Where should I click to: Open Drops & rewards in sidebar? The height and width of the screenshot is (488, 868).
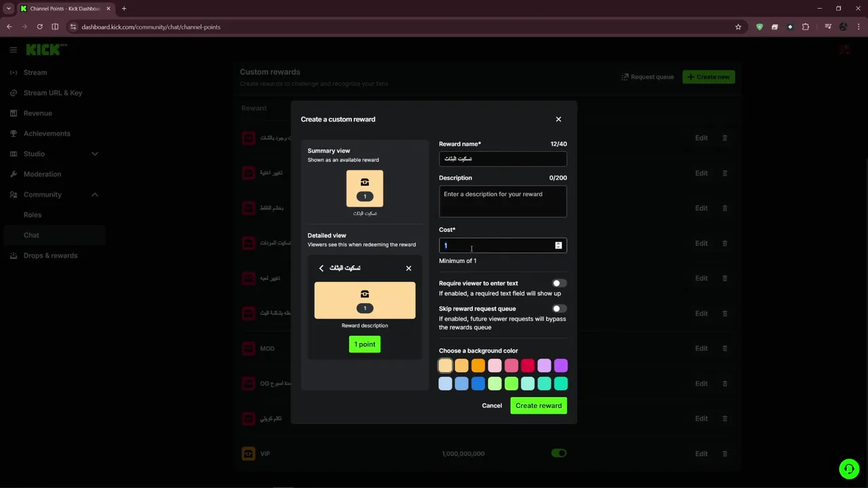[51, 256]
